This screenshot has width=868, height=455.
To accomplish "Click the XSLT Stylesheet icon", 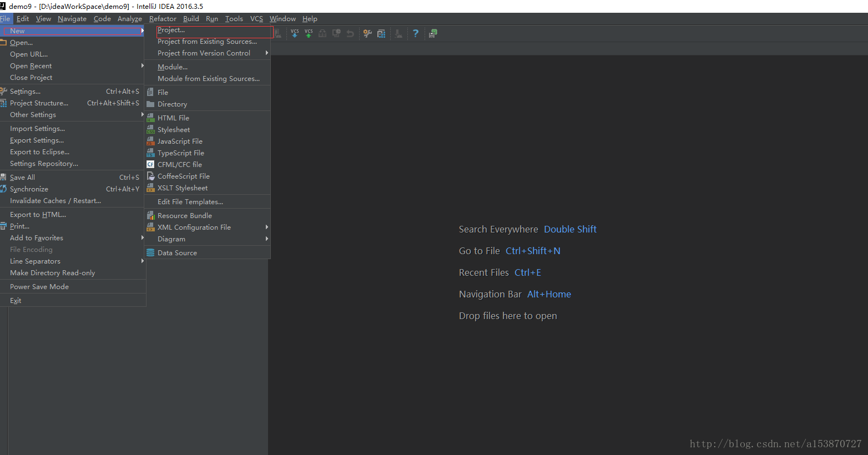I will (x=150, y=188).
